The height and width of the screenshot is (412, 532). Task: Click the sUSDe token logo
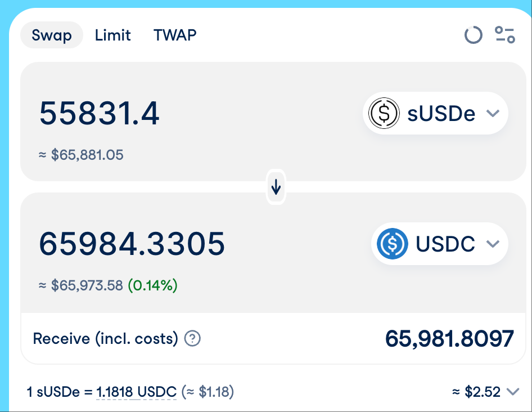(x=384, y=113)
